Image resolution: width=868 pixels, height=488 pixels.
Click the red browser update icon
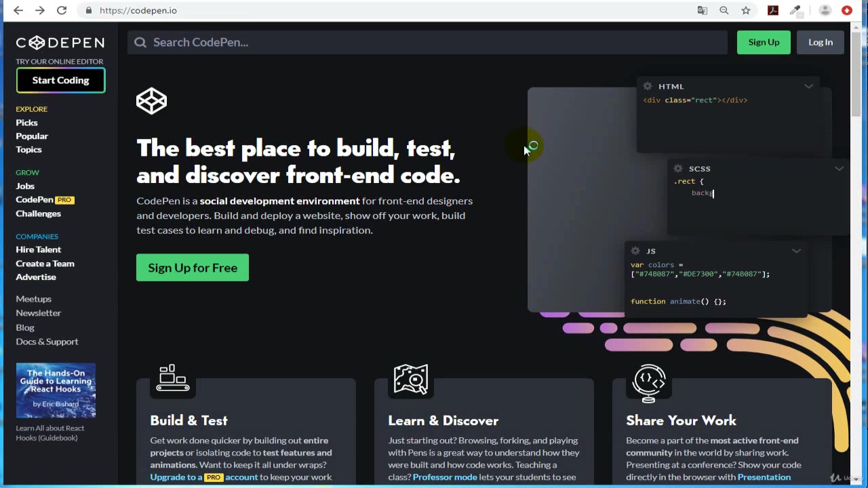click(x=847, y=10)
